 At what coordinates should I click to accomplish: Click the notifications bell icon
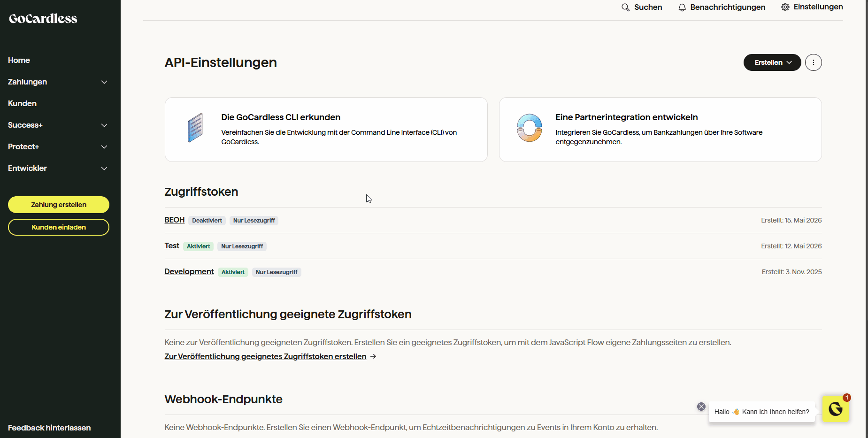coord(682,8)
